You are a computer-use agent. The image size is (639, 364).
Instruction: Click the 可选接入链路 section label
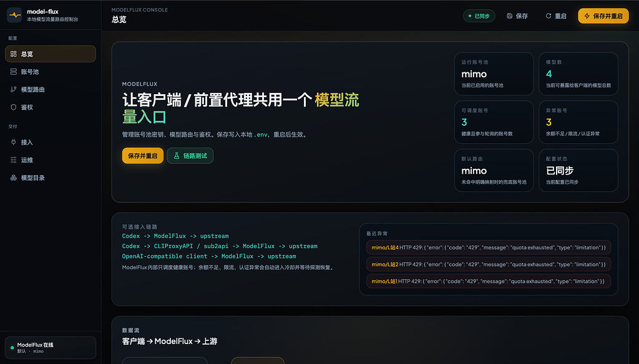click(x=139, y=227)
